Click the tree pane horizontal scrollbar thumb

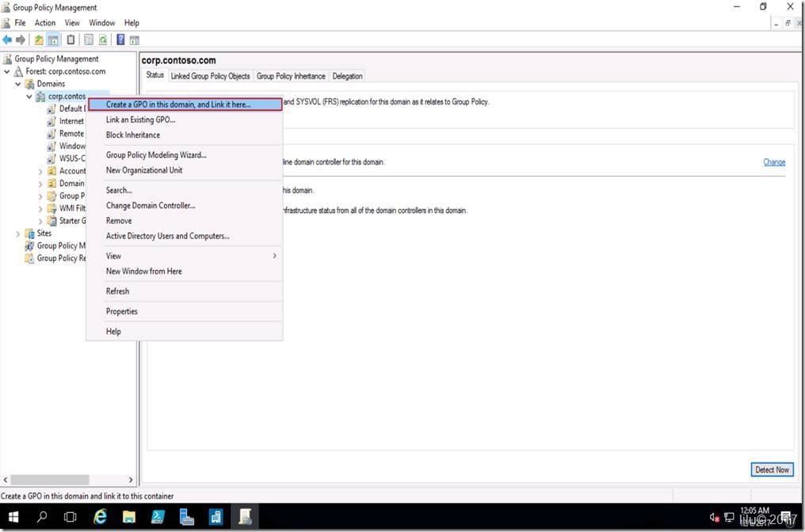pyautogui.click(x=50, y=480)
